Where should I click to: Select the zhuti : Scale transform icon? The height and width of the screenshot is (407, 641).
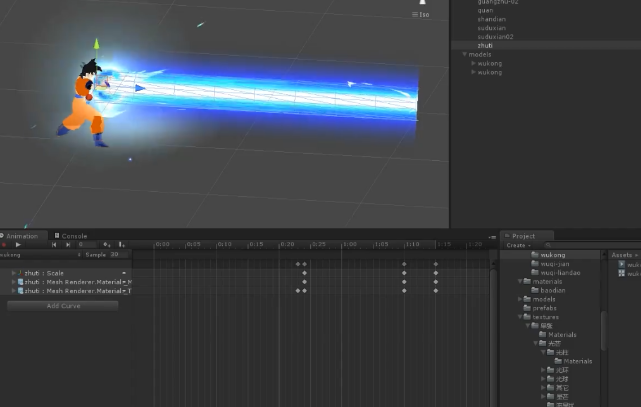click(x=20, y=273)
